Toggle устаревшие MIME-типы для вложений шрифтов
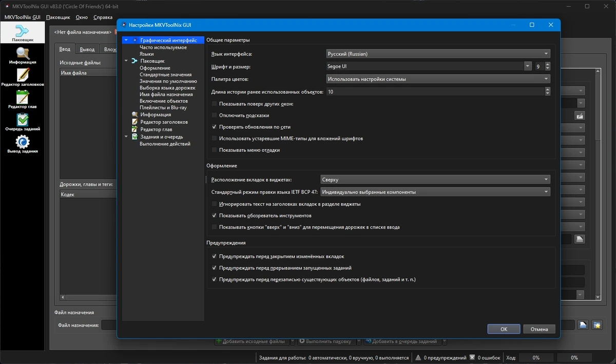This screenshot has height=364, width=616. (x=215, y=139)
